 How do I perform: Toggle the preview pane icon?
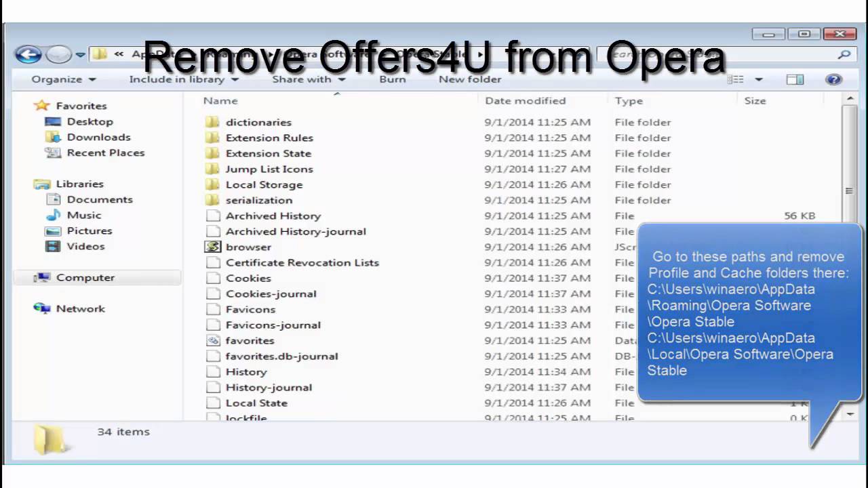(x=795, y=79)
